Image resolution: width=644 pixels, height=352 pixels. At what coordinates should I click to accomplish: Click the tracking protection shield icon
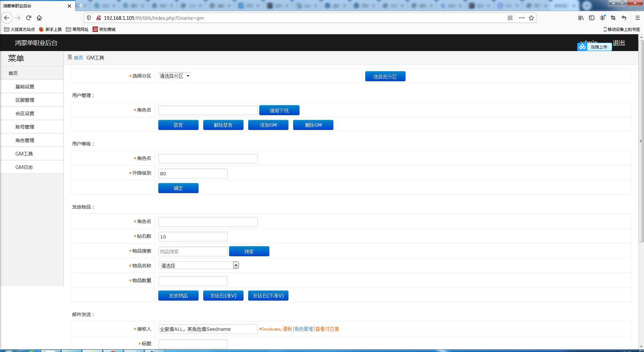(x=89, y=18)
